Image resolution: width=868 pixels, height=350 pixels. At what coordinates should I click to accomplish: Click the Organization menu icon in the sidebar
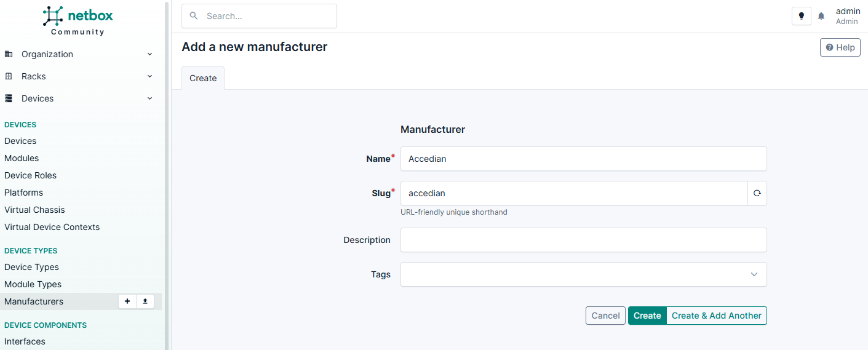tap(9, 54)
